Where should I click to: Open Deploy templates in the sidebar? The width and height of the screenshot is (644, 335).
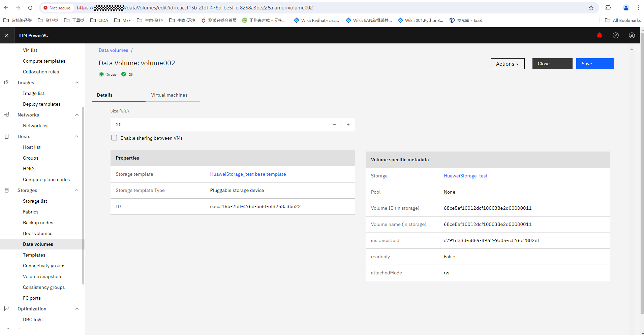pyautogui.click(x=42, y=104)
